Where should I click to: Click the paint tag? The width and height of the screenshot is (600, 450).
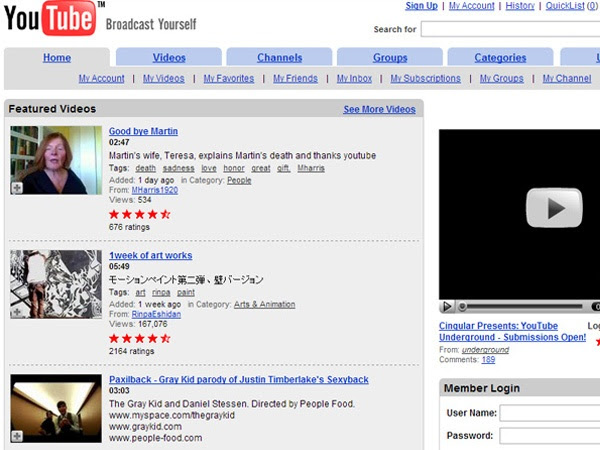click(186, 292)
